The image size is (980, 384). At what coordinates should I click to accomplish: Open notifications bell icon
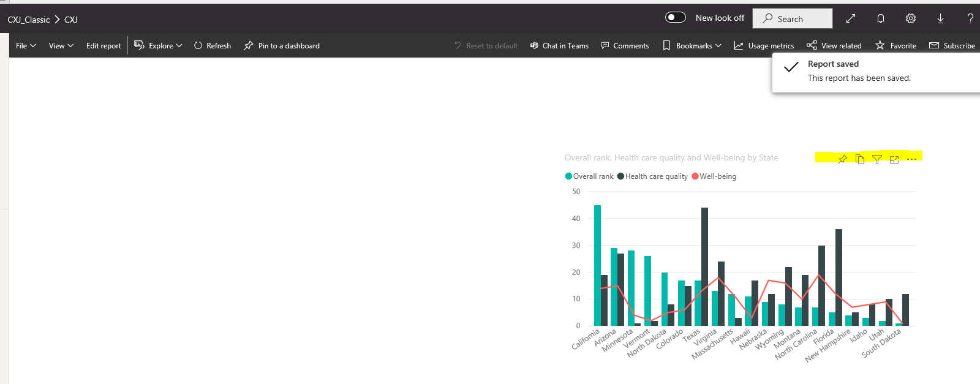pyautogui.click(x=881, y=18)
